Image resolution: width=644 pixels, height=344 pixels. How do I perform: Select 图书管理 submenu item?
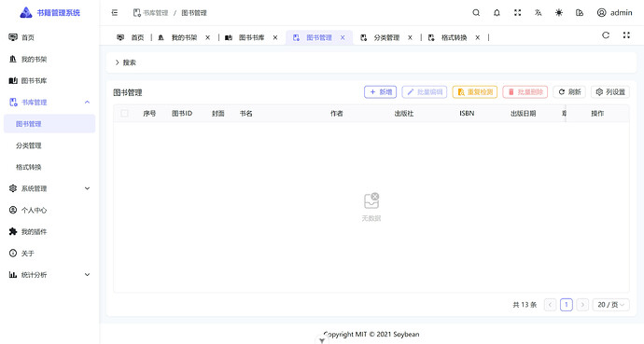tap(49, 124)
